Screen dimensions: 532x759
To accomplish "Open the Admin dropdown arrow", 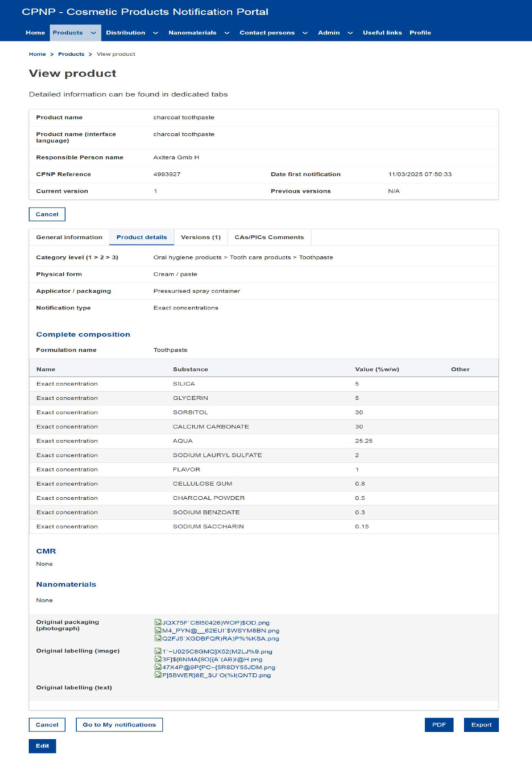I will point(350,33).
